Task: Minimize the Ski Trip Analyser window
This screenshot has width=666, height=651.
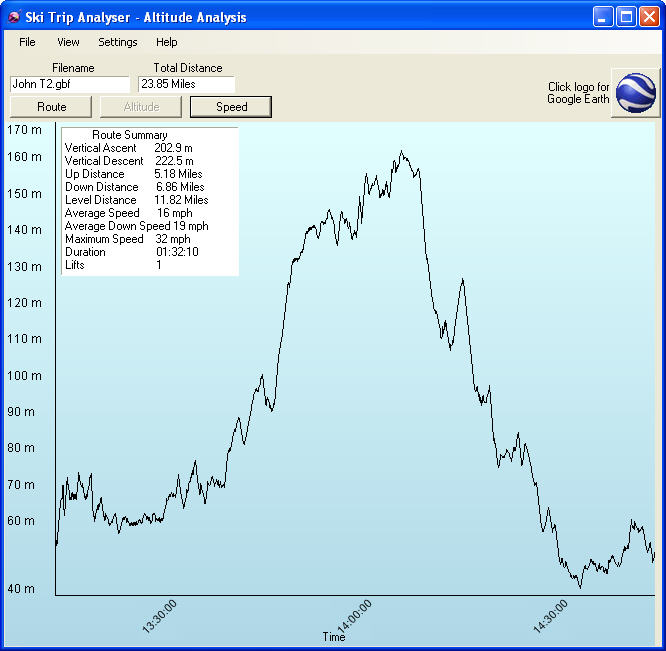Action: [x=602, y=17]
